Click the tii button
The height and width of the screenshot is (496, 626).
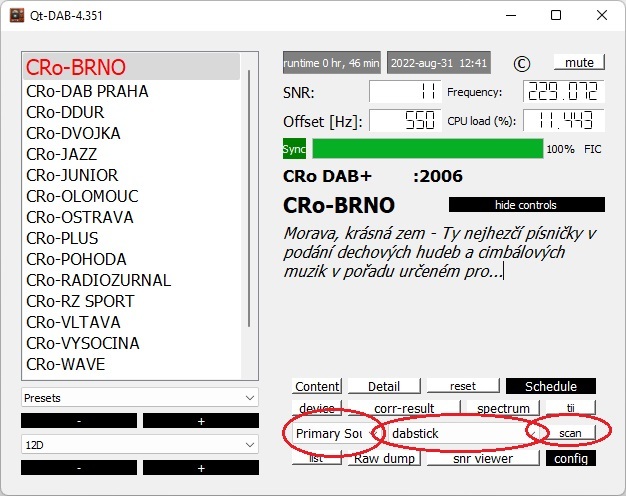point(571,408)
